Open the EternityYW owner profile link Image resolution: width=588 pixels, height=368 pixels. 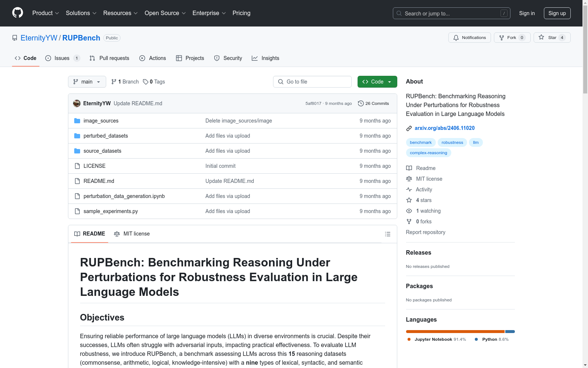(39, 38)
